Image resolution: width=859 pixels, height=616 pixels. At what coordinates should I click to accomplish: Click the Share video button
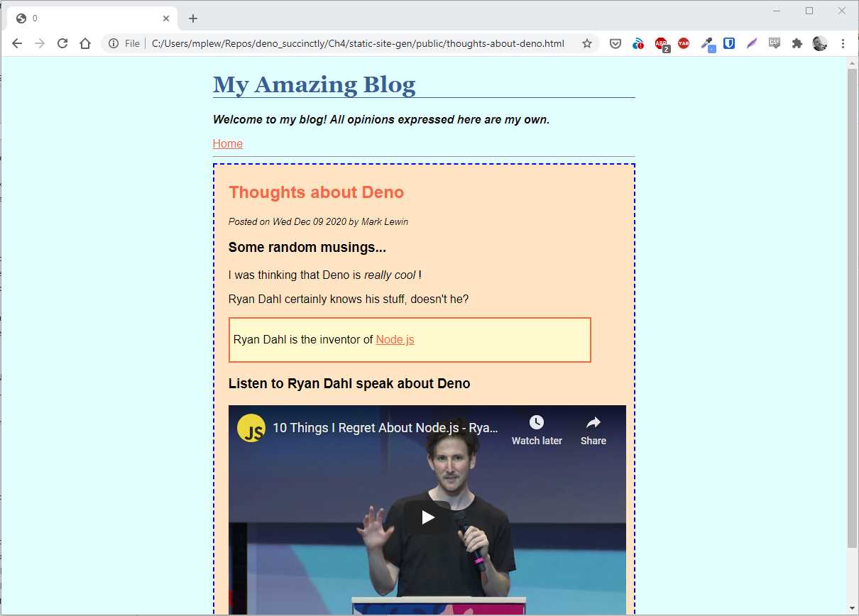pyautogui.click(x=593, y=431)
